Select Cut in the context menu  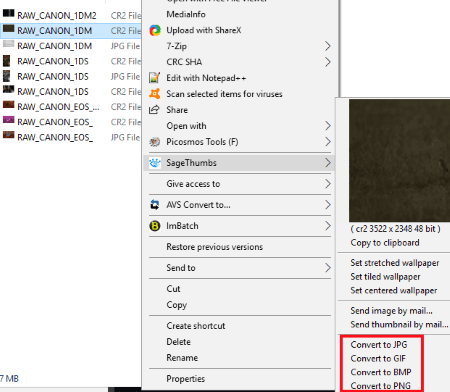pyautogui.click(x=173, y=289)
